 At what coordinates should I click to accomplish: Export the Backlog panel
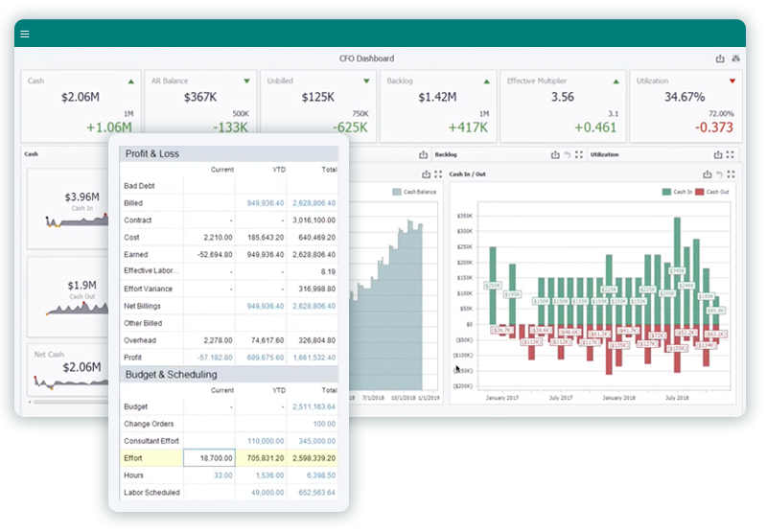555,154
